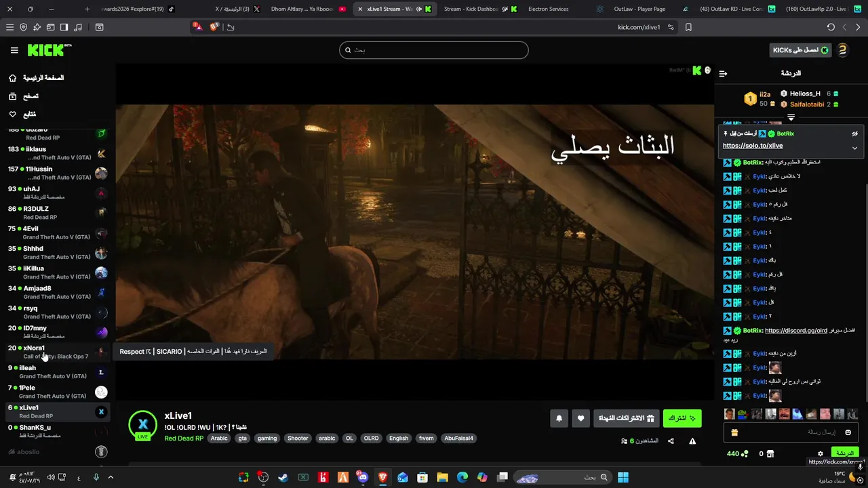Image resolution: width=868 pixels, height=488 pixels.
Task: Expand the pinned BotRix message chevron
Action: (x=854, y=148)
